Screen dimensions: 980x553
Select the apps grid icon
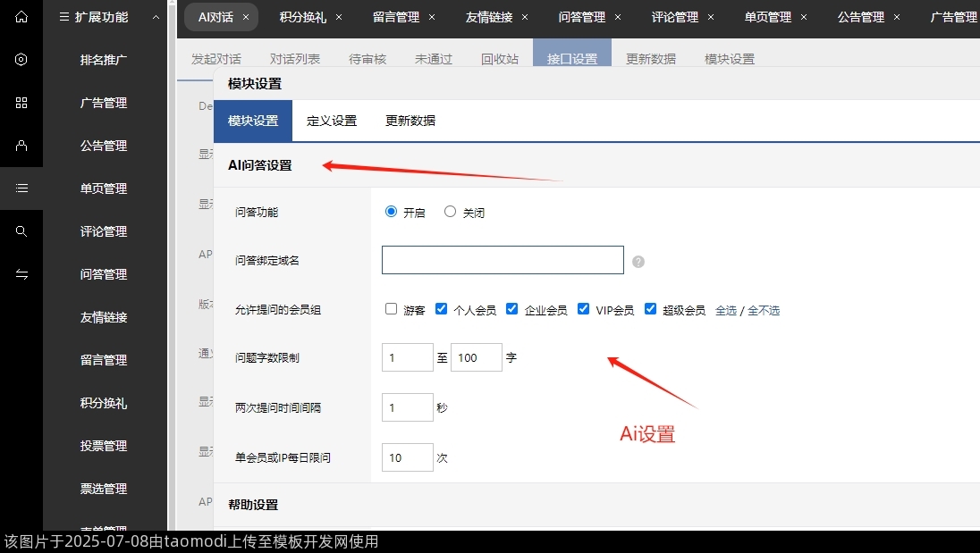(21, 103)
